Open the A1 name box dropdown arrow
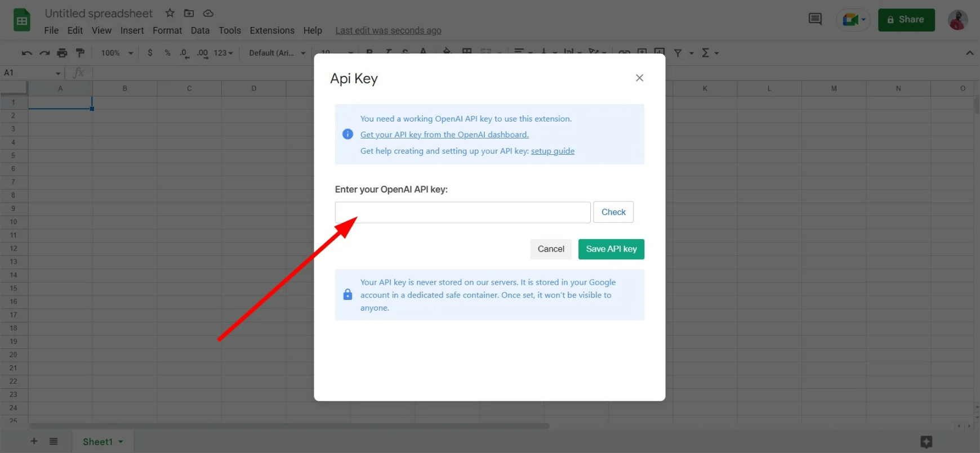980x453 pixels. pyautogui.click(x=57, y=73)
